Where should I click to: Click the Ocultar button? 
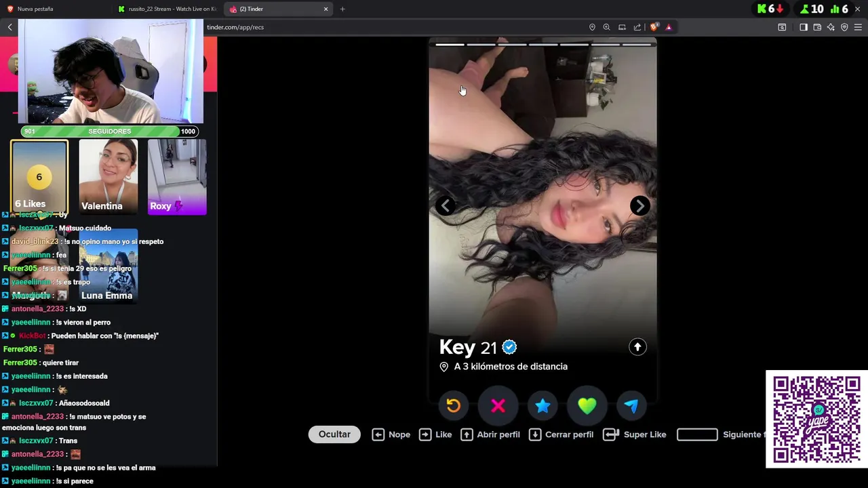pyautogui.click(x=334, y=434)
